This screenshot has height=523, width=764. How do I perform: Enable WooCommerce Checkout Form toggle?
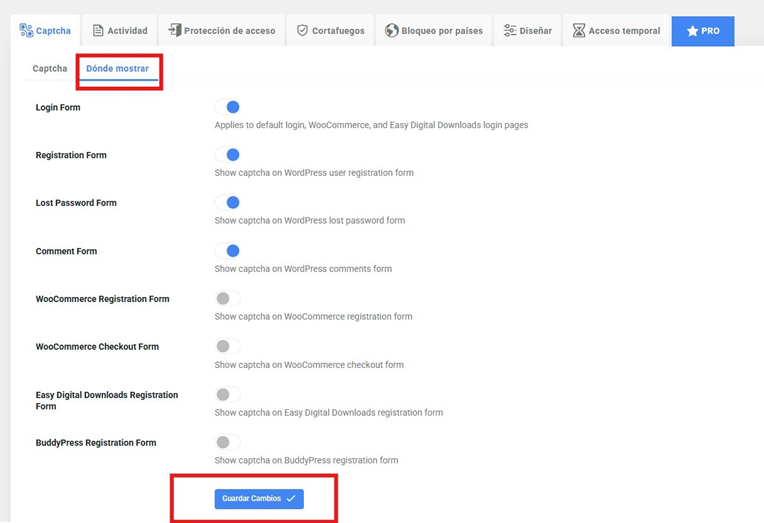[x=228, y=346]
